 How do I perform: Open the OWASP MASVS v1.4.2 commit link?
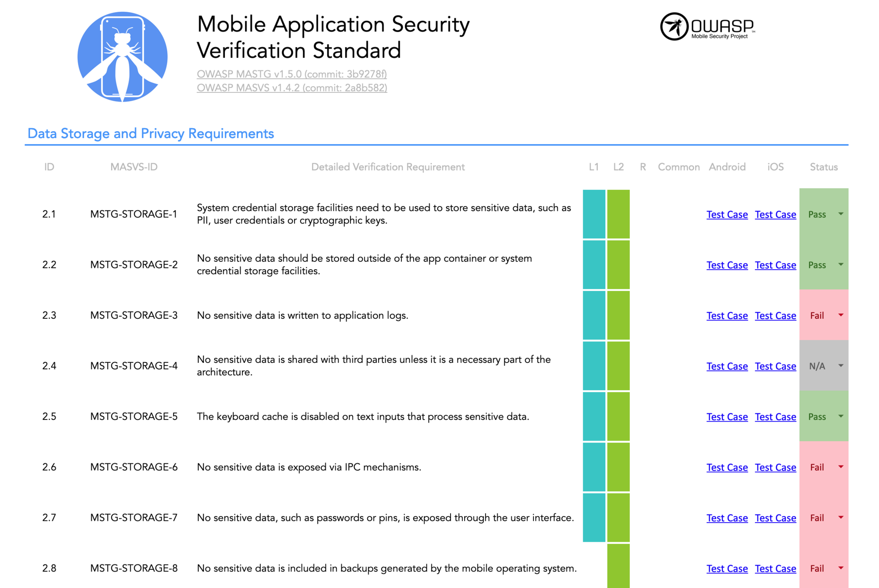click(292, 88)
